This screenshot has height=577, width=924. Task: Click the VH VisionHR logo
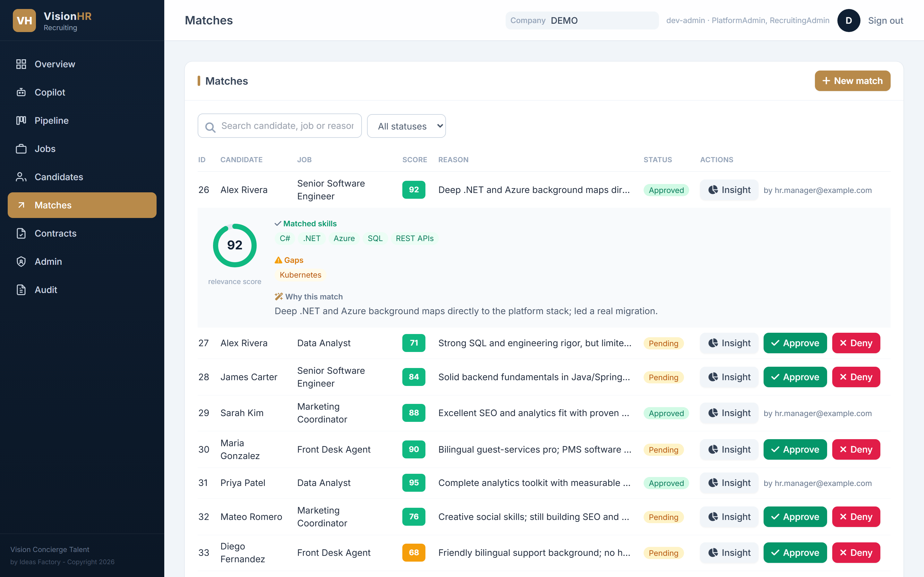(x=24, y=21)
